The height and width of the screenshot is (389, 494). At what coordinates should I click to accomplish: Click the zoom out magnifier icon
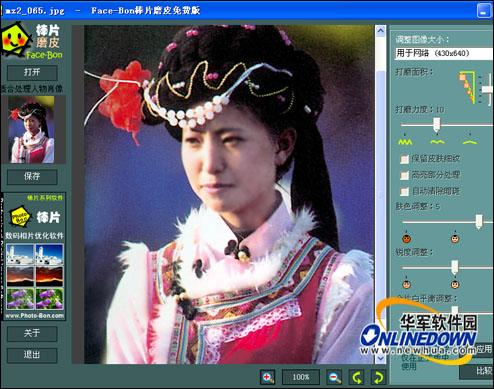[x=334, y=377]
